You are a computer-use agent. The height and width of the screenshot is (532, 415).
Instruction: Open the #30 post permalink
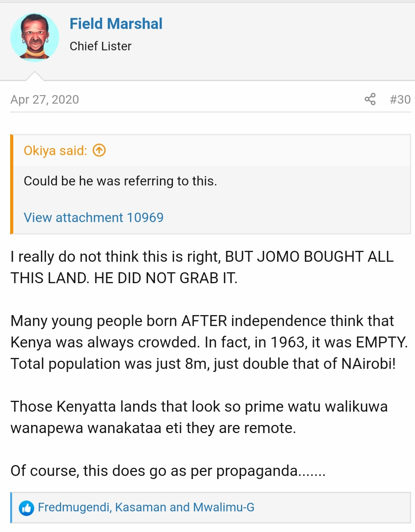pos(400,100)
